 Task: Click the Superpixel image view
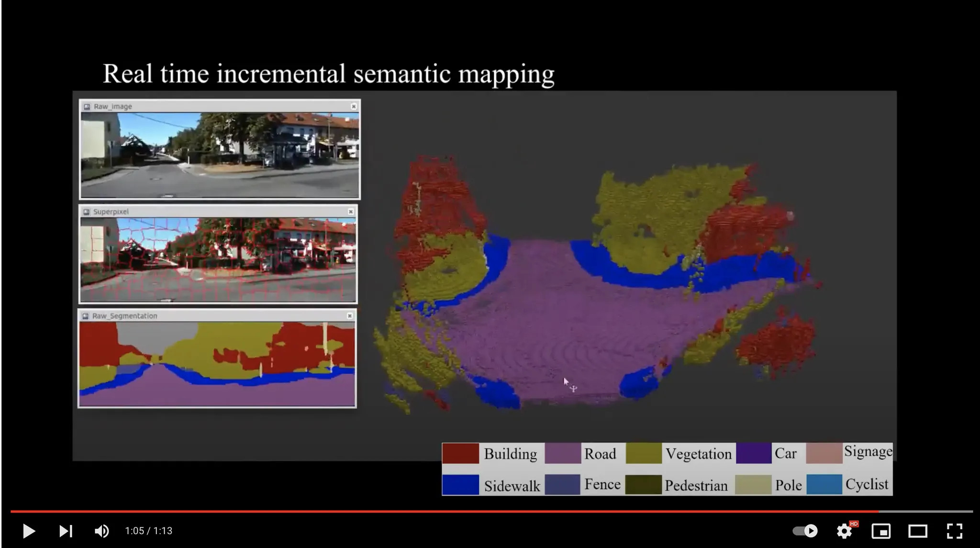[x=218, y=259]
